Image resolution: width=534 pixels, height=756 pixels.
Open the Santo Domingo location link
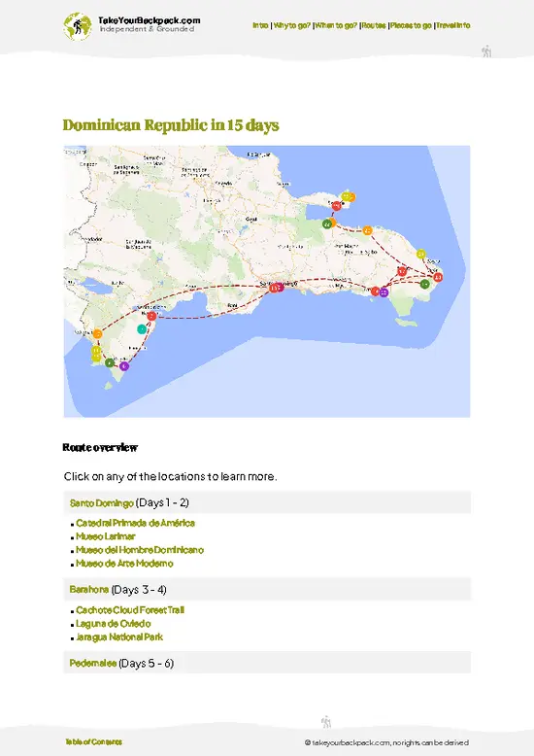(102, 503)
